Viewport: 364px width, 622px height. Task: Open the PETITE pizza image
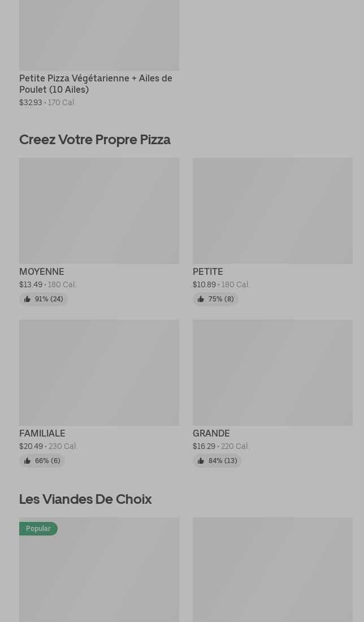click(272, 211)
